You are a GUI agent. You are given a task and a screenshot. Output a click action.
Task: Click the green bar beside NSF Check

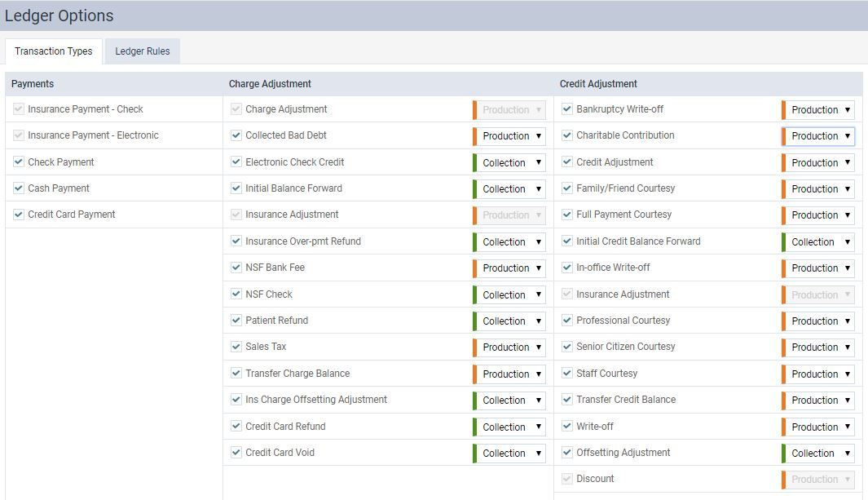pyautogui.click(x=474, y=294)
